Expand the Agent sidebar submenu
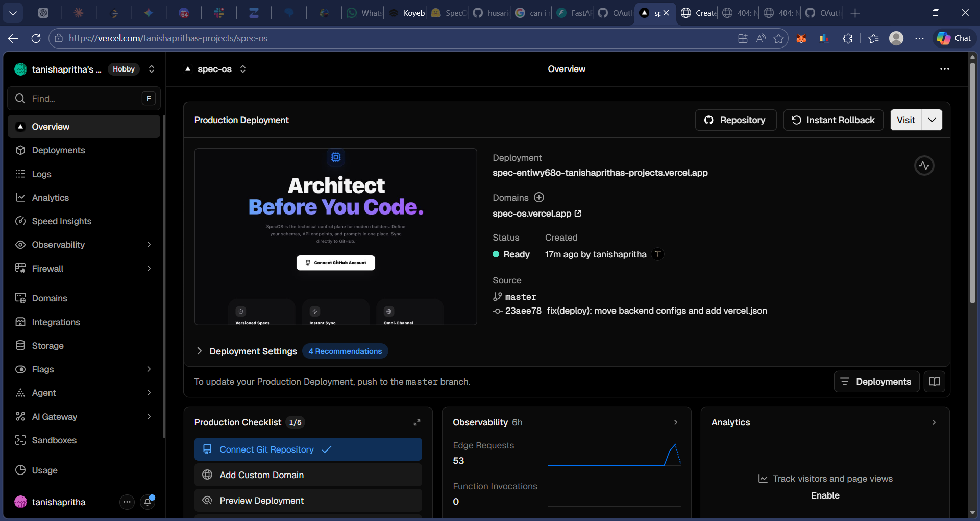The image size is (980, 521). pos(149,392)
